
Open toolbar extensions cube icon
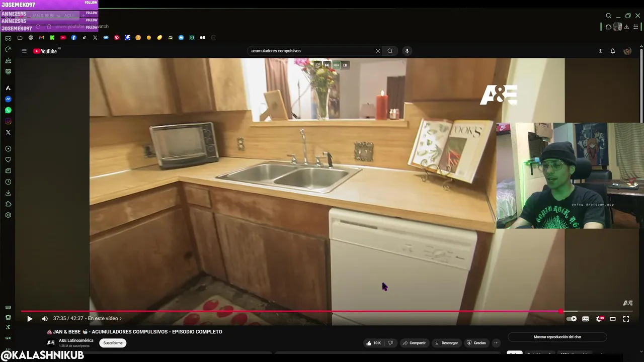608,27
